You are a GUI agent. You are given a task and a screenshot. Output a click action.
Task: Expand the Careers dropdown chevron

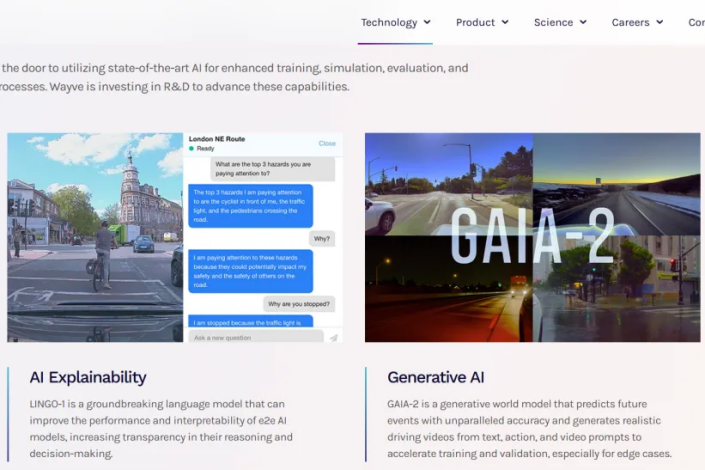(660, 22)
